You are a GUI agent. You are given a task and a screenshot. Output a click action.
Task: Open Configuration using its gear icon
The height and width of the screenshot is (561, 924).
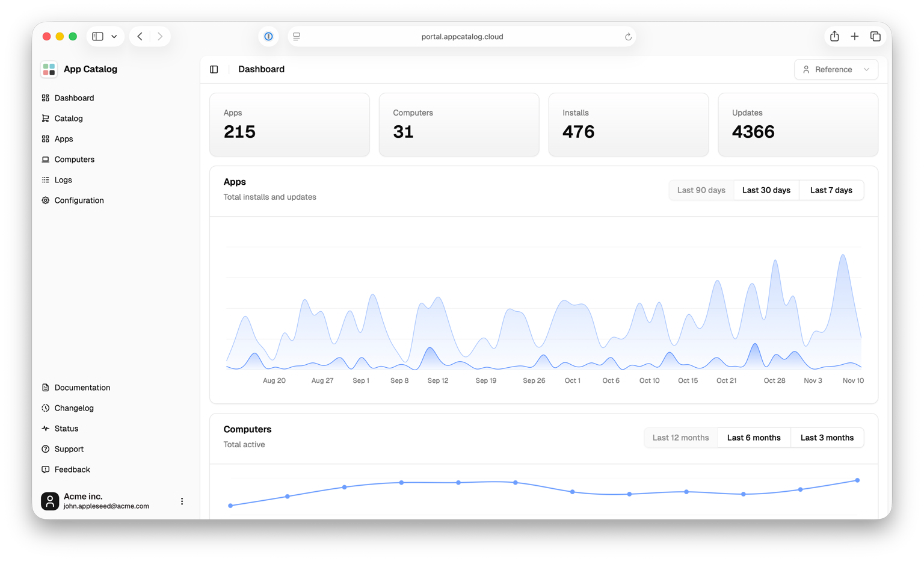(45, 200)
